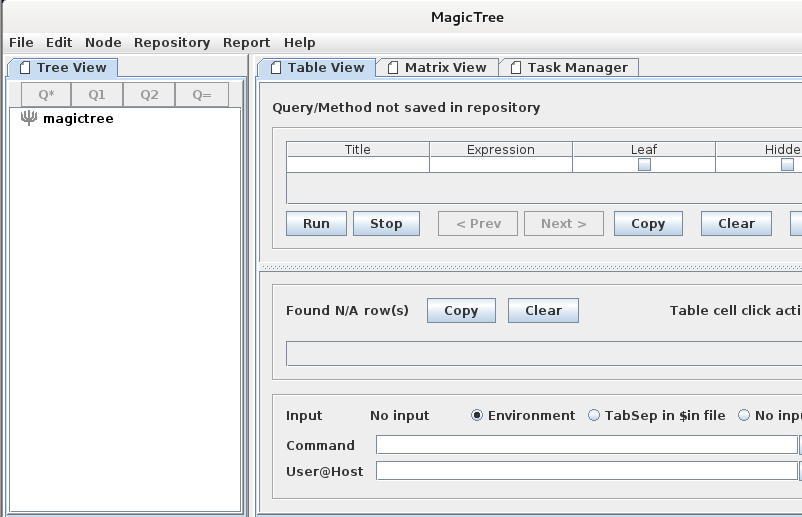Screen dimensions: 802x517
Task: Click the Q* query button
Action: tap(46, 95)
